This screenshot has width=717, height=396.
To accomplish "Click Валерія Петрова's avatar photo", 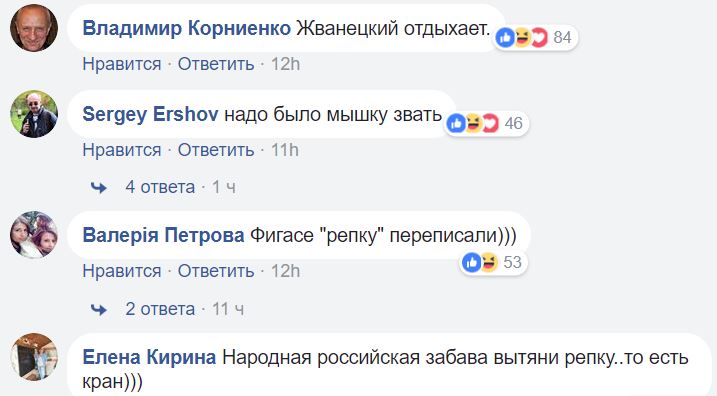I will (34, 235).
